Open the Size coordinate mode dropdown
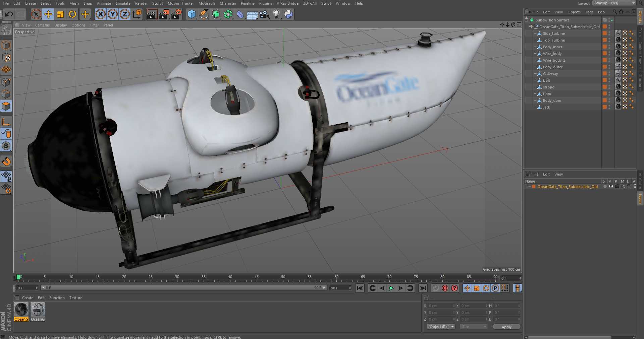Viewport: 644px width, 339px height. [x=473, y=327]
